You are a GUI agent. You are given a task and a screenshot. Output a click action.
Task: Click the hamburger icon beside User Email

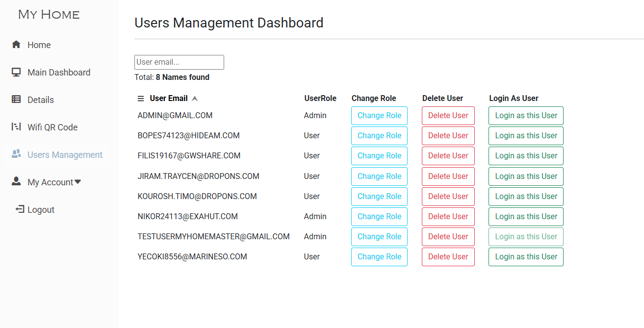[141, 99]
